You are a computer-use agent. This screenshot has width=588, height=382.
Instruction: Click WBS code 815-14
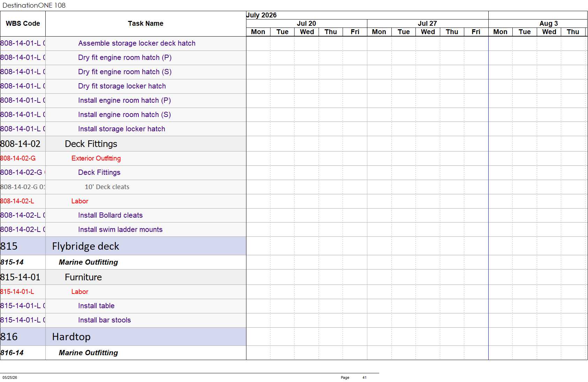(x=12, y=262)
